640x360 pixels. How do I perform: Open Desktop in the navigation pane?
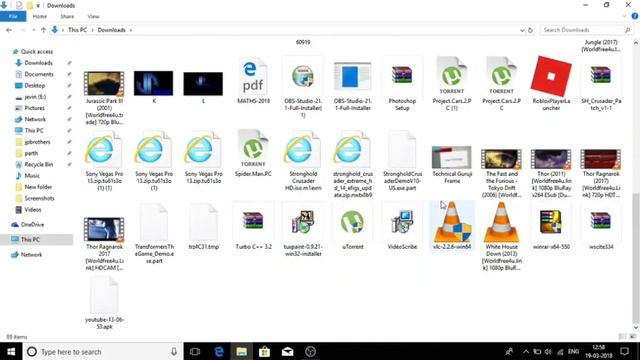(35, 85)
